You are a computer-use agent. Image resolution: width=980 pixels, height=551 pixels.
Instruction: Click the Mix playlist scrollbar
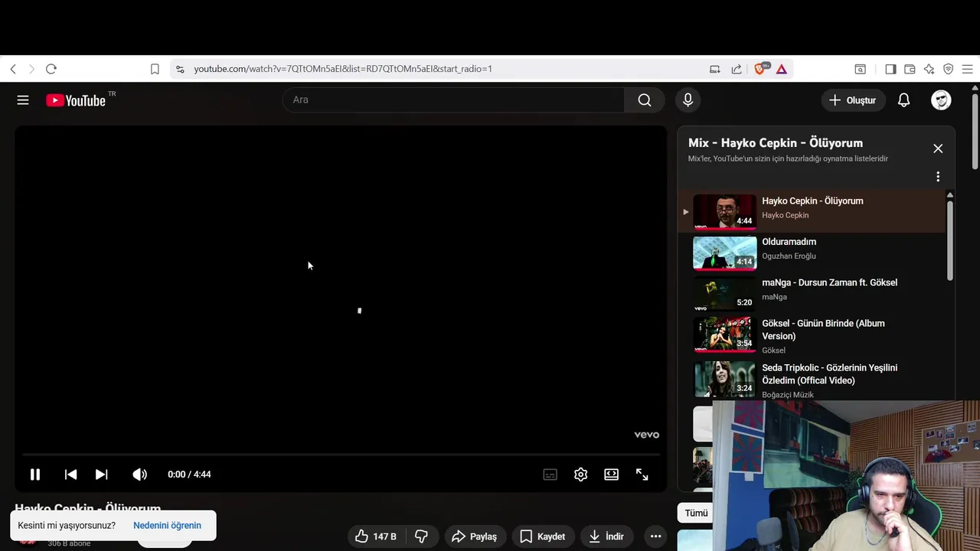tap(950, 240)
